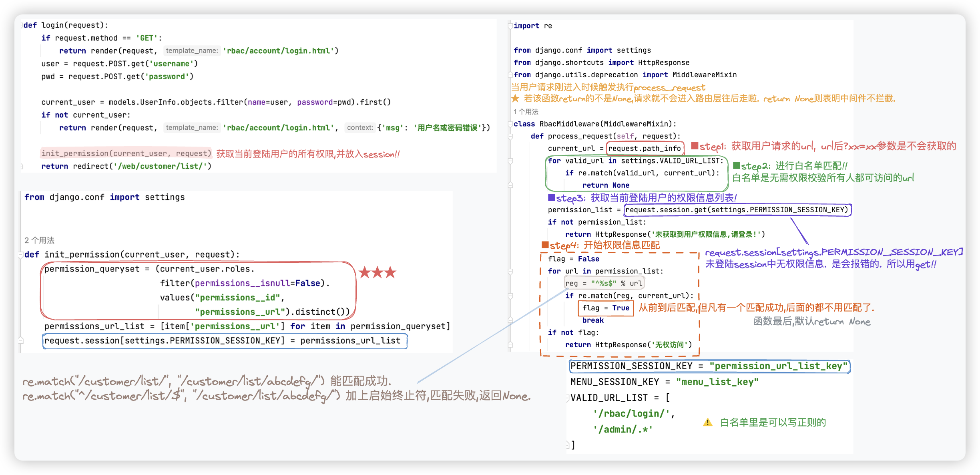Viewport: 980px width, 475px height.
Task: Click the orange step4 square marker
Action: 545,245
